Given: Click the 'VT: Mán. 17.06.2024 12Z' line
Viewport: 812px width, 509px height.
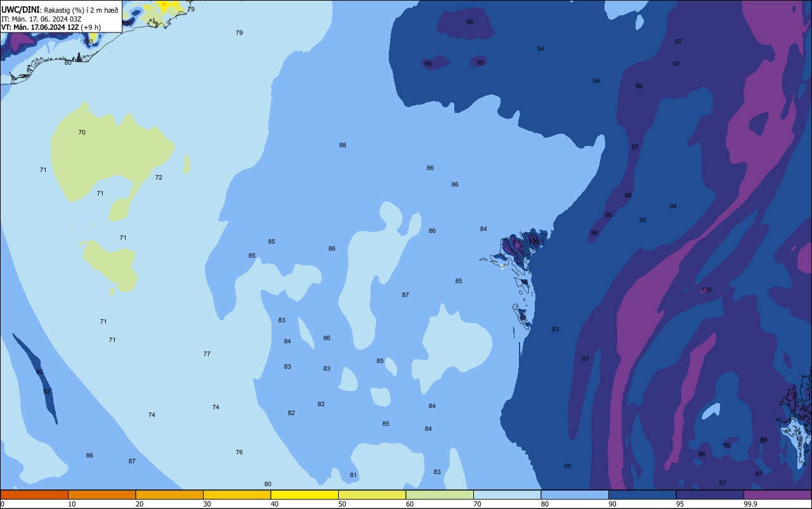Looking at the screenshot, I should (39, 27).
